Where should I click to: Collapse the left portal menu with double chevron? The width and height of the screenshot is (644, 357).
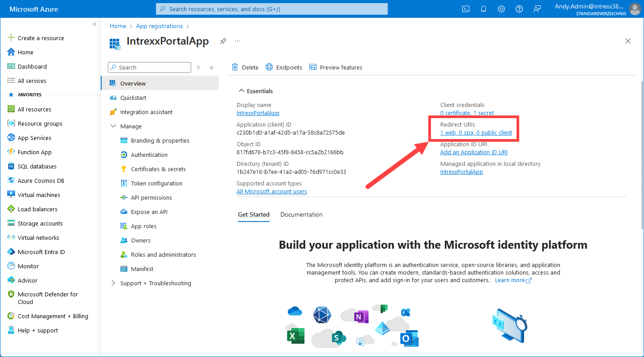coord(94,24)
